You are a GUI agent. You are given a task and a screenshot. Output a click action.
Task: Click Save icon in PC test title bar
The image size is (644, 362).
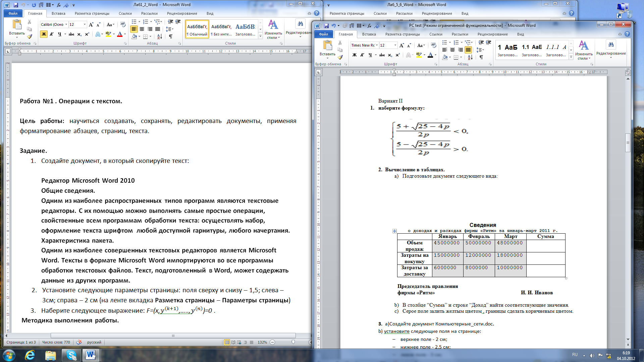coord(326,25)
